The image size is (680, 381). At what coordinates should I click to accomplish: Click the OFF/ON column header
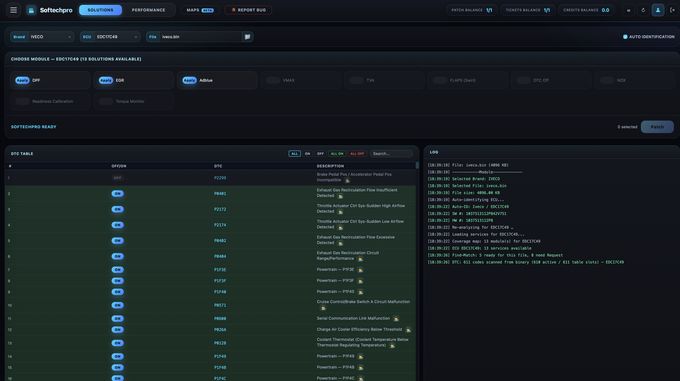click(x=119, y=166)
